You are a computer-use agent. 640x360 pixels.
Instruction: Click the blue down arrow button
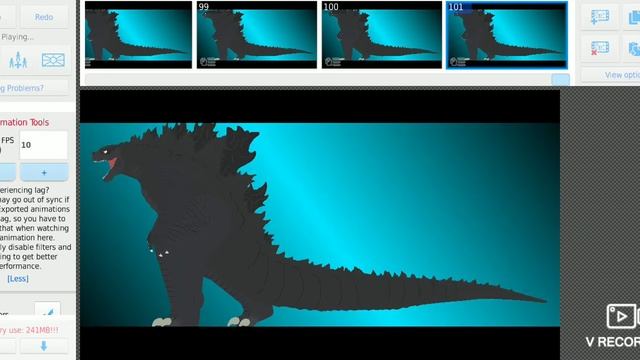click(x=44, y=346)
